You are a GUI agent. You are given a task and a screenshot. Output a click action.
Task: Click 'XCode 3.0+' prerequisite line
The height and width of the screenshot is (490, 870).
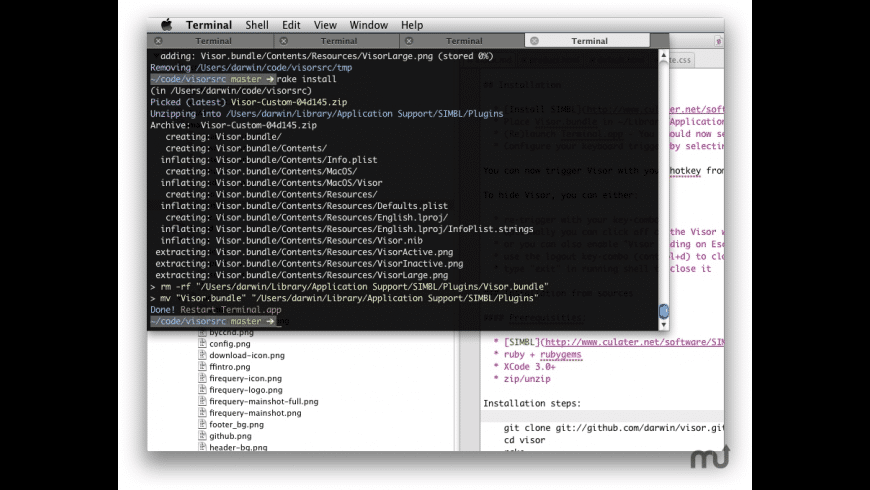click(x=529, y=367)
